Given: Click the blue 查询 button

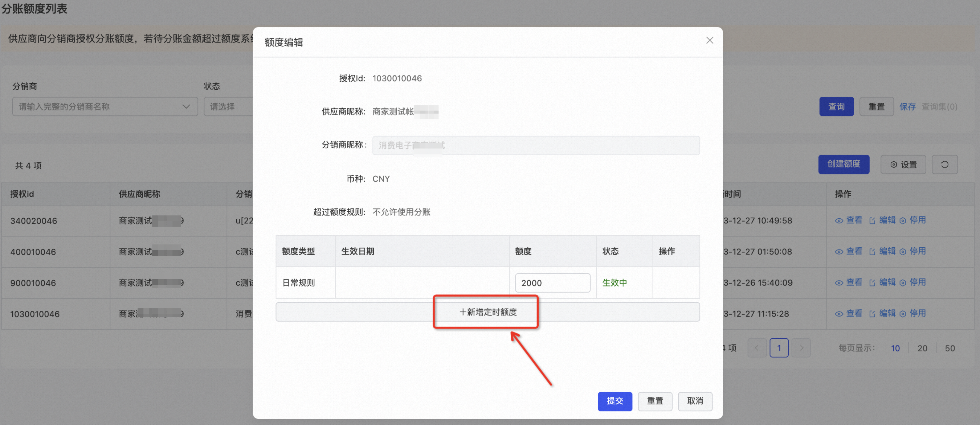Looking at the screenshot, I should 836,107.
